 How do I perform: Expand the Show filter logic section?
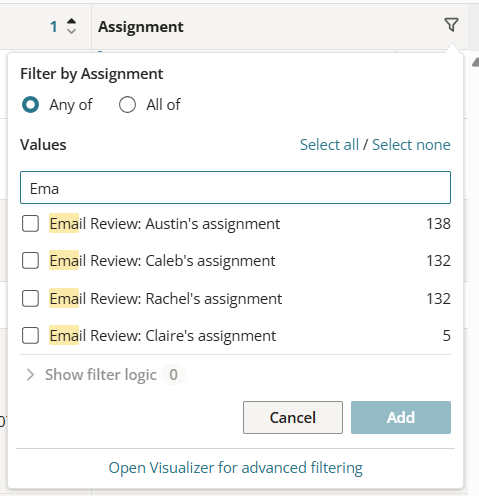(x=101, y=375)
